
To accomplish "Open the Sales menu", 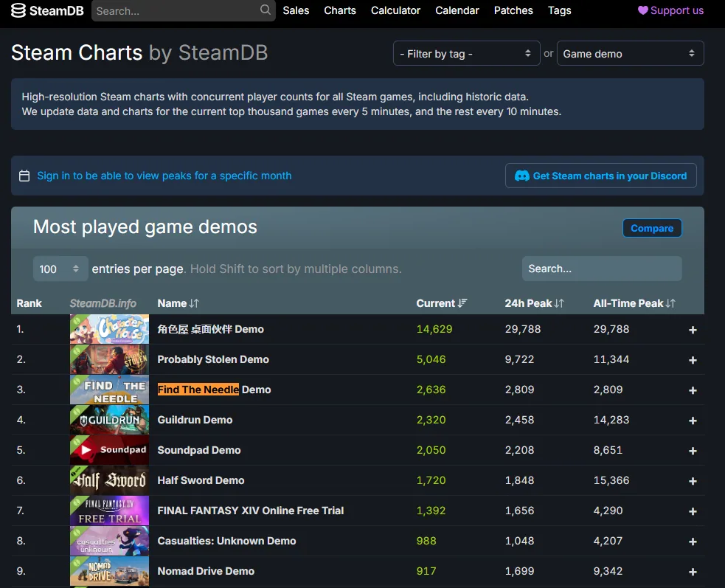I will pyautogui.click(x=296, y=10).
